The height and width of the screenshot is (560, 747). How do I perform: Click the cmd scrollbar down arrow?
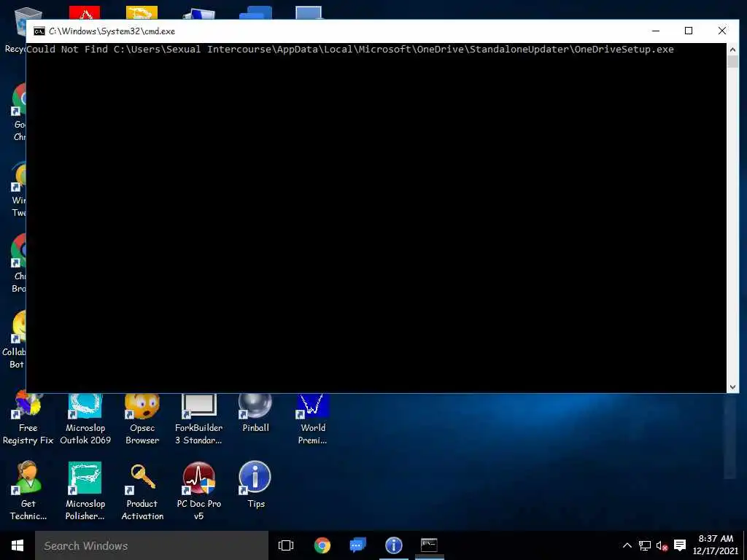pos(732,387)
